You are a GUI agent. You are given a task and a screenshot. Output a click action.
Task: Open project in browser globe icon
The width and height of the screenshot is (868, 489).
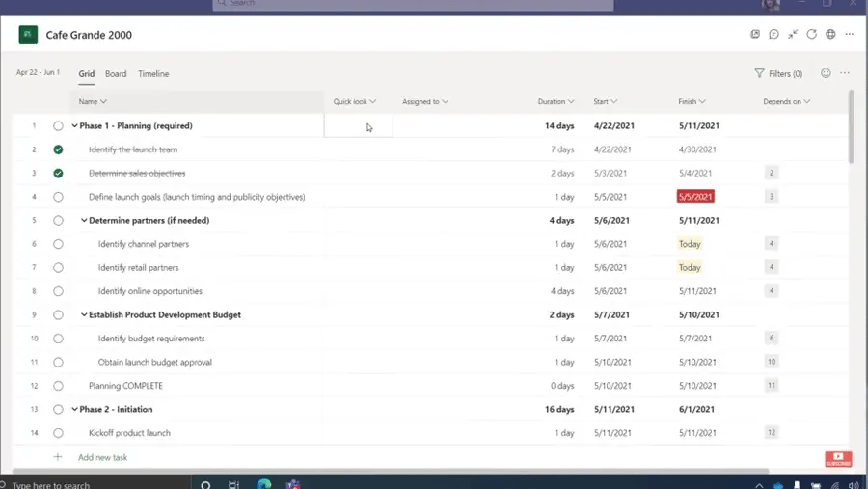[x=830, y=35]
